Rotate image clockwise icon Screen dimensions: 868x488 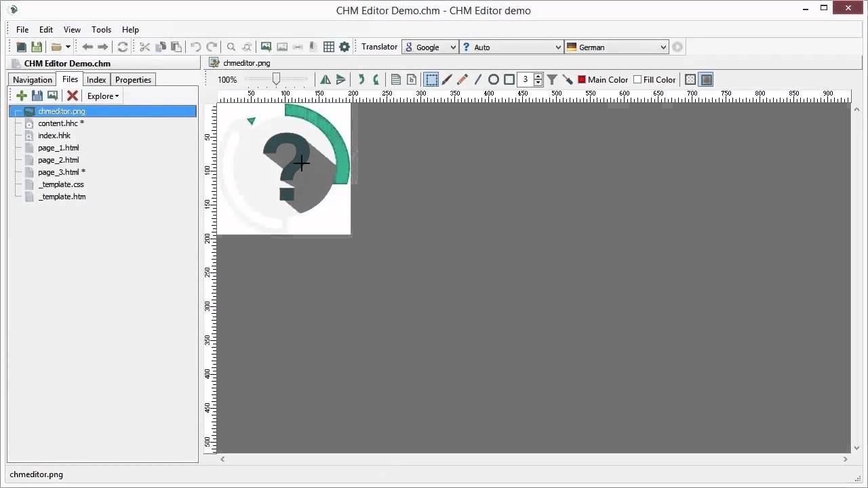(x=361, y=79)
